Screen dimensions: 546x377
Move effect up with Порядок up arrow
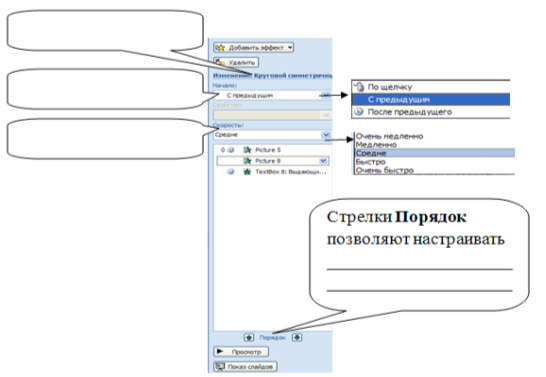tap(249, 337)
